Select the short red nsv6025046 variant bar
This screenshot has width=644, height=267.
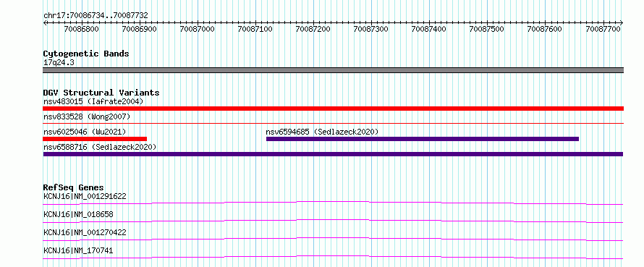click(95, 139)
